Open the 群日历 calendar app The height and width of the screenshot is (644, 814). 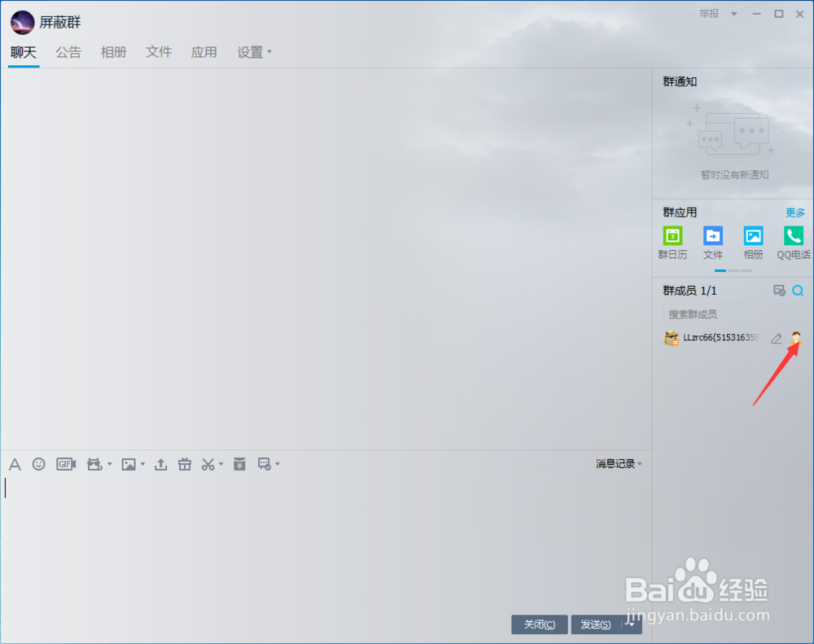coord(673,243)
